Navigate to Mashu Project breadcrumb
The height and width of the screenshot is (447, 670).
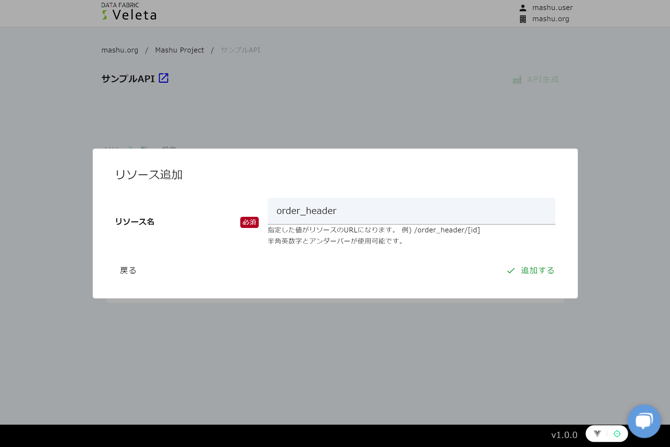click(x=179, y=50)
